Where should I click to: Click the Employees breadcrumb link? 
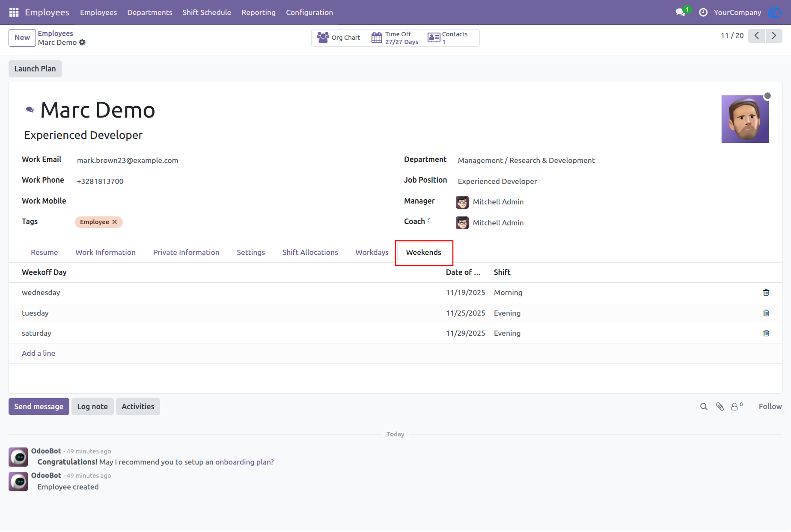55,33
